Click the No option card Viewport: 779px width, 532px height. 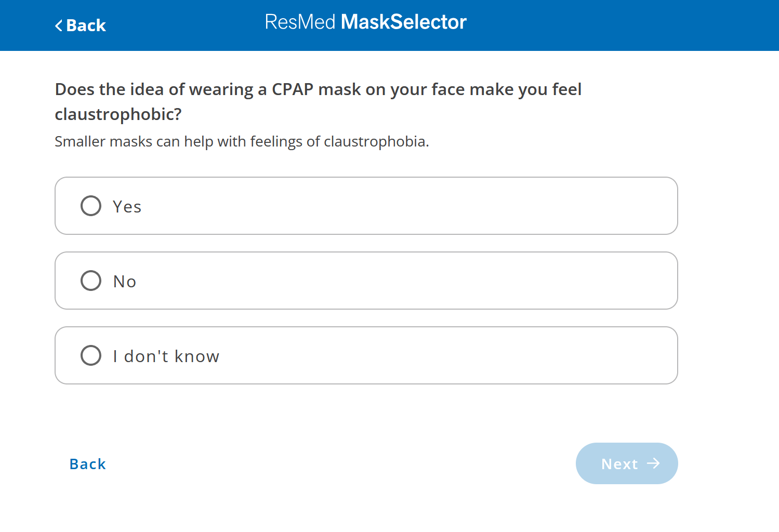(366, 281)
